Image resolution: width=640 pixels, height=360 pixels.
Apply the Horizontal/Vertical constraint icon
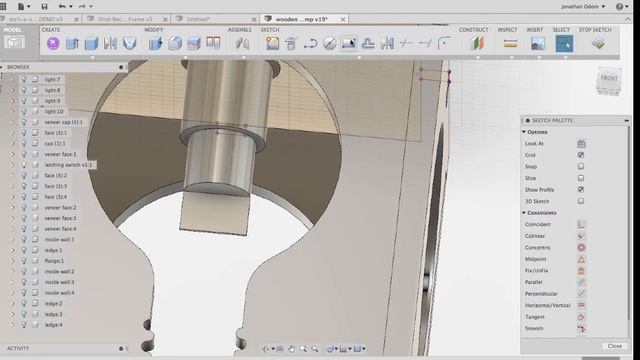click(581, 305)
